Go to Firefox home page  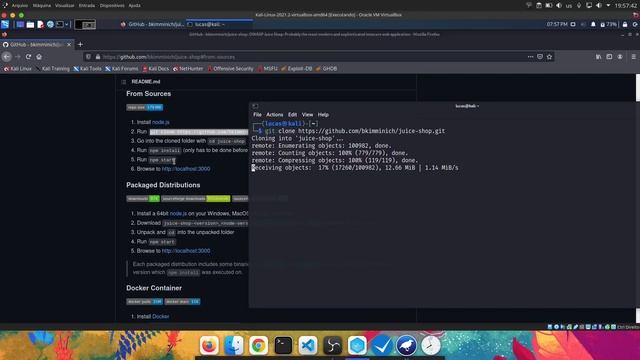tap(39, 57)
